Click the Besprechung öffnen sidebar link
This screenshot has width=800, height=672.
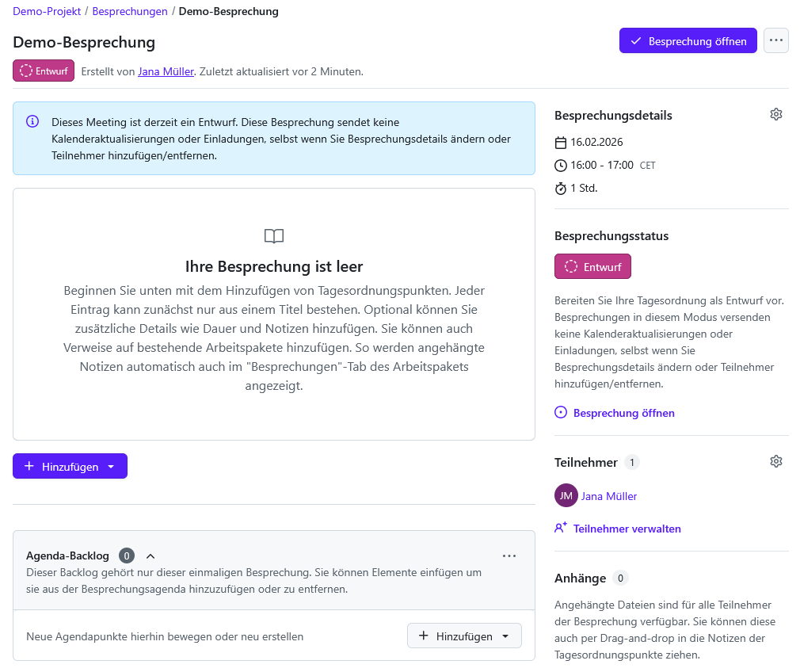click(x=623, y=413)
